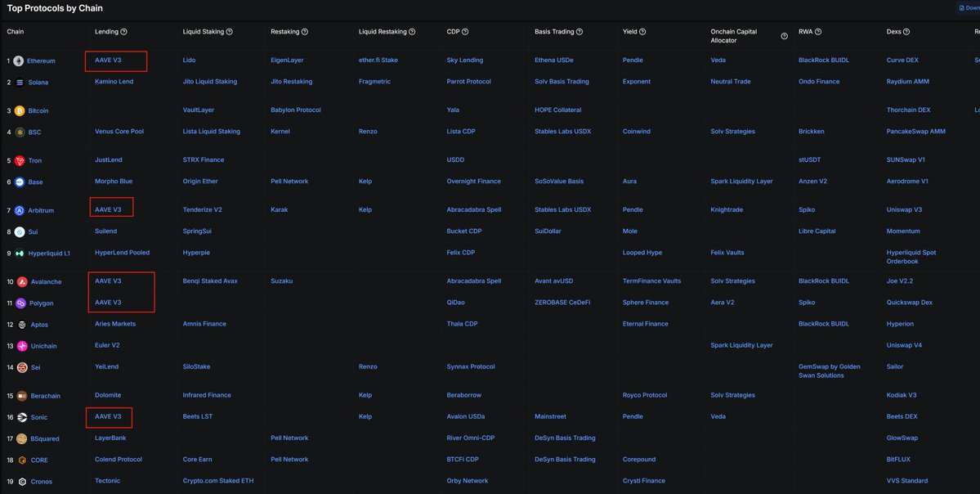Click the Hyperliquid L1 logo icon
The width and height of the screenshot is (980, 494).
click(20, 254)
